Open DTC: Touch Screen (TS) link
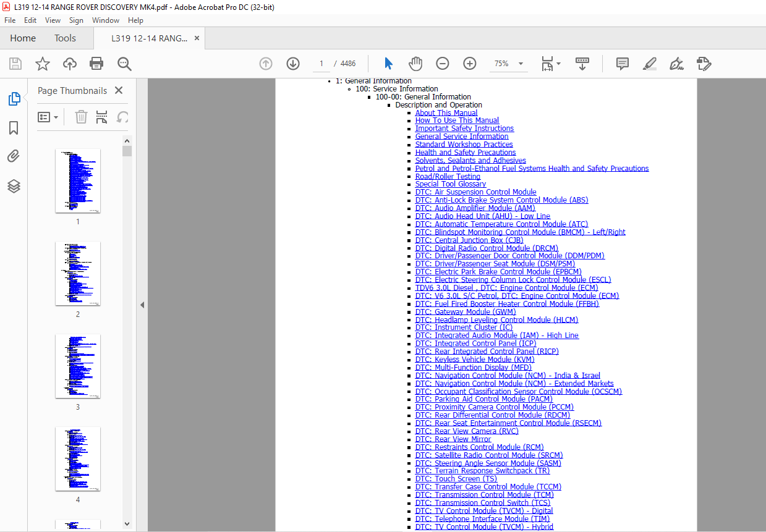Viewport: 766px width, 532px height. (456, 479)
